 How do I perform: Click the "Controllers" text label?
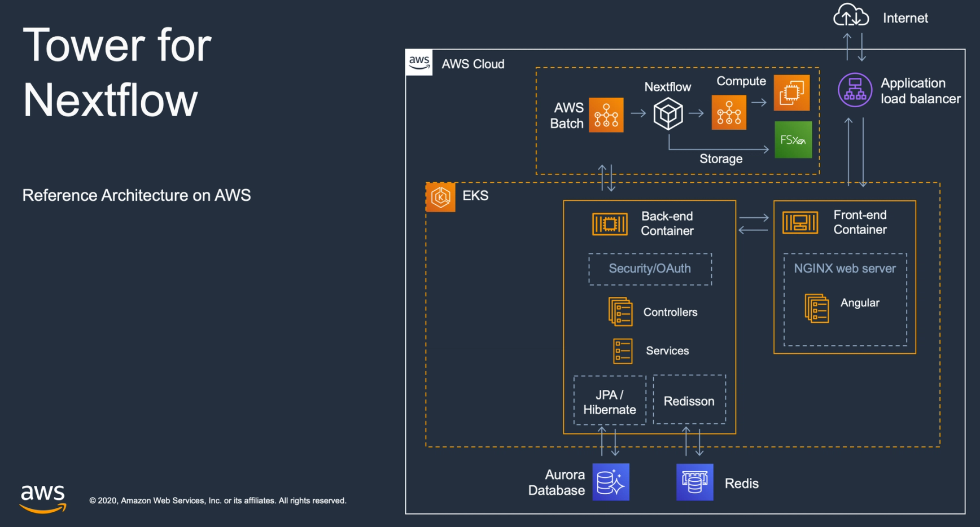coord(670,312)
